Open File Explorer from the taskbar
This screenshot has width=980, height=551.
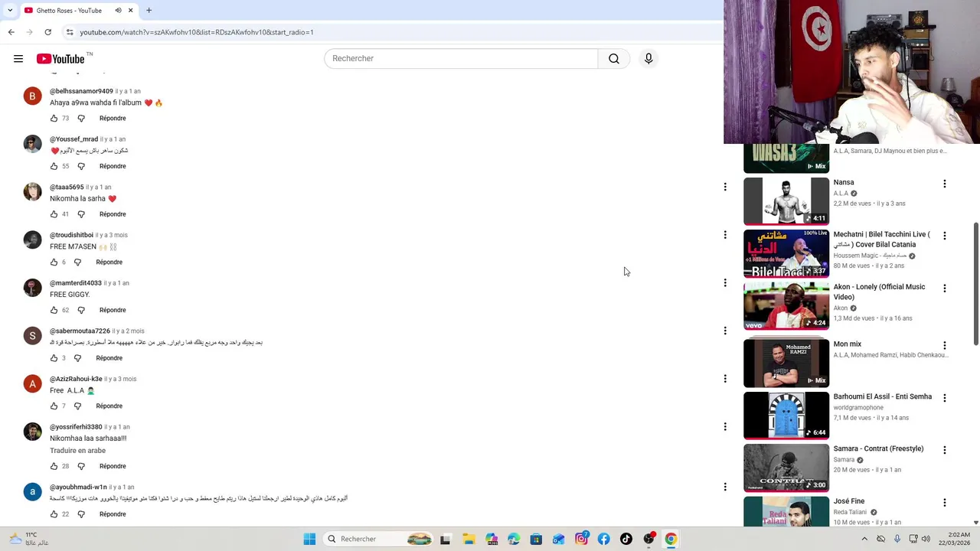pyautogui.click(x=469, y=540)
